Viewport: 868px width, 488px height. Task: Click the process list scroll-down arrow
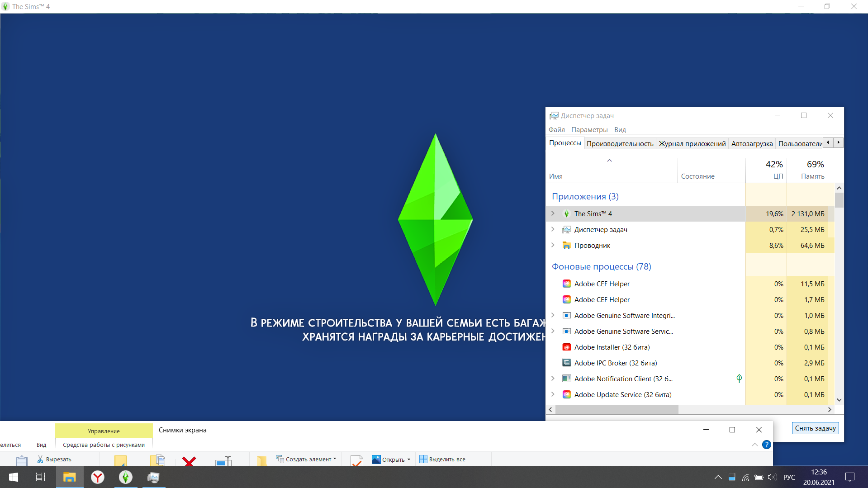[839, 400]
